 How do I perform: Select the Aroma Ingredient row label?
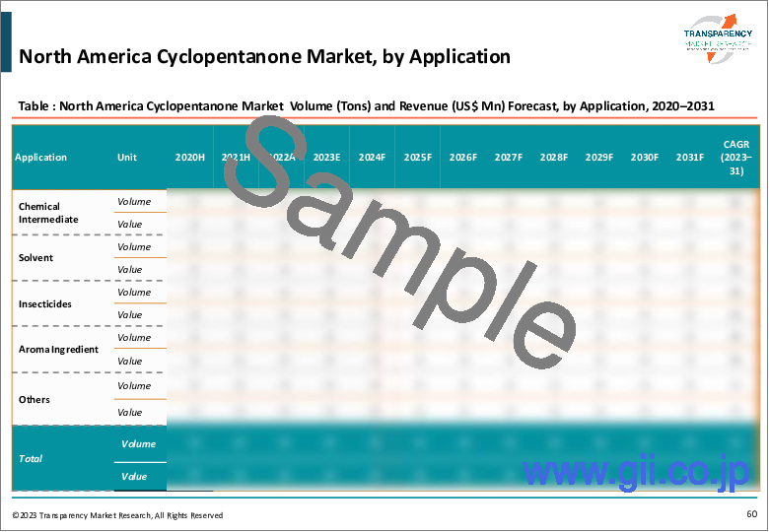pyautogui.click(x=58, y=350)
